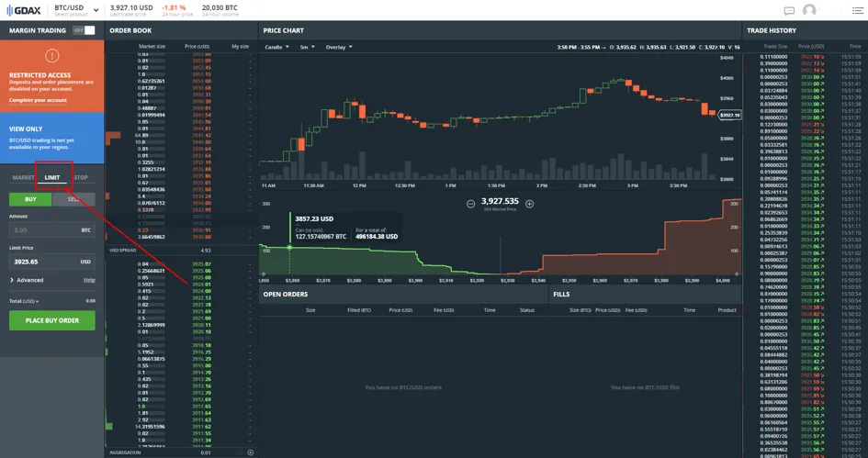
Task: Click the TRADE HISTORY panel header
Action: [772, 30]
